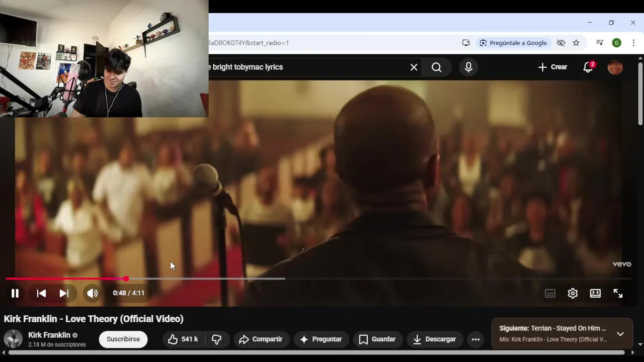Switch to theater mode view
Image resolution: width=644 pixels, height=362 pixels.
tap(595, 294)
